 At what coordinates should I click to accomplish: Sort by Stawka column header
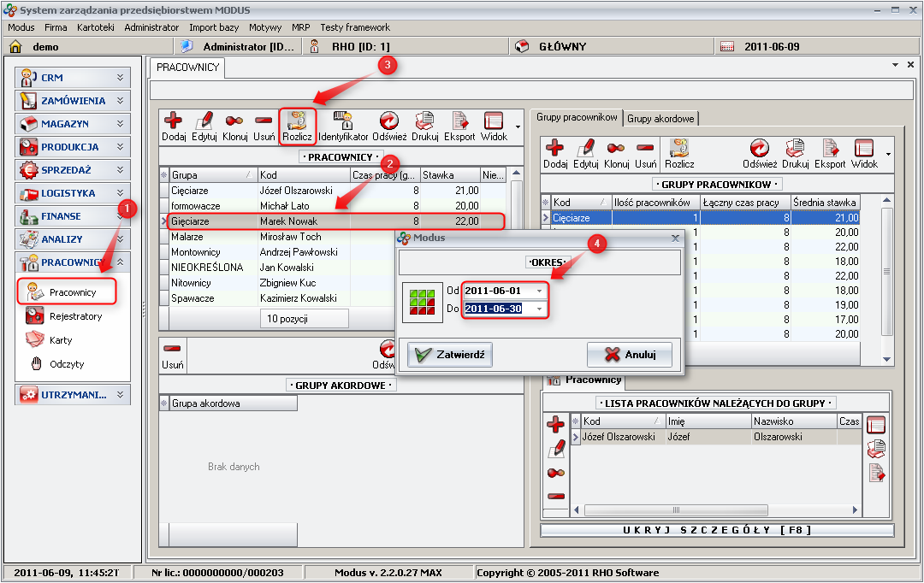pos(448,175)
